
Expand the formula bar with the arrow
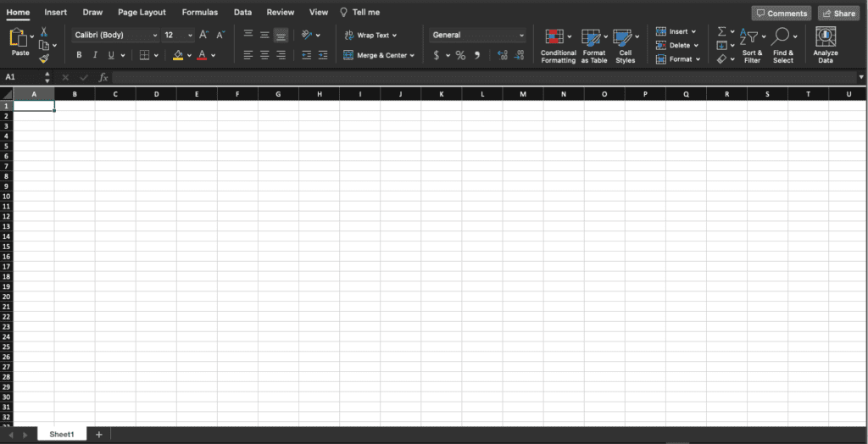coord(861,77)
